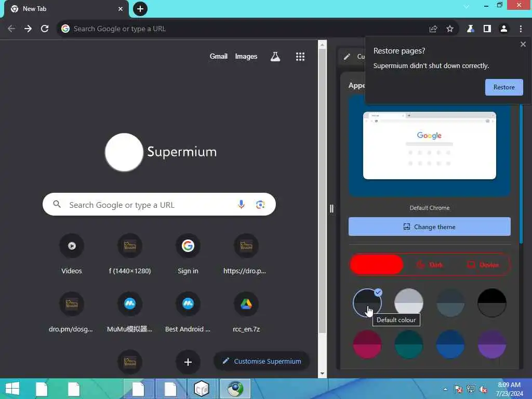Open the profile avatar menu
Image resolution: width=532 pixels, height=399 pixels.
coord(504,29)
